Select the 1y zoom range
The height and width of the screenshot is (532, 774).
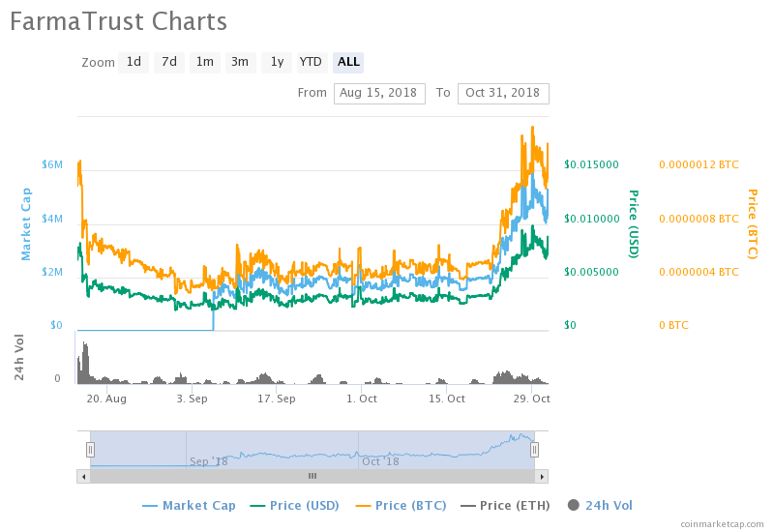click(x=277, y=62)
